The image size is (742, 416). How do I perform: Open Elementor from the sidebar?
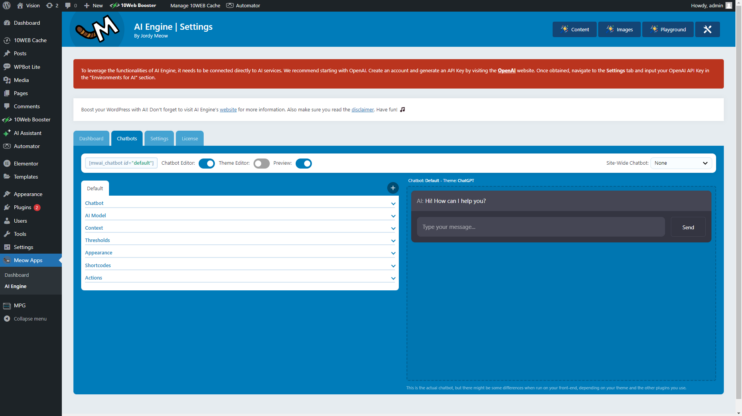(26, 162)
